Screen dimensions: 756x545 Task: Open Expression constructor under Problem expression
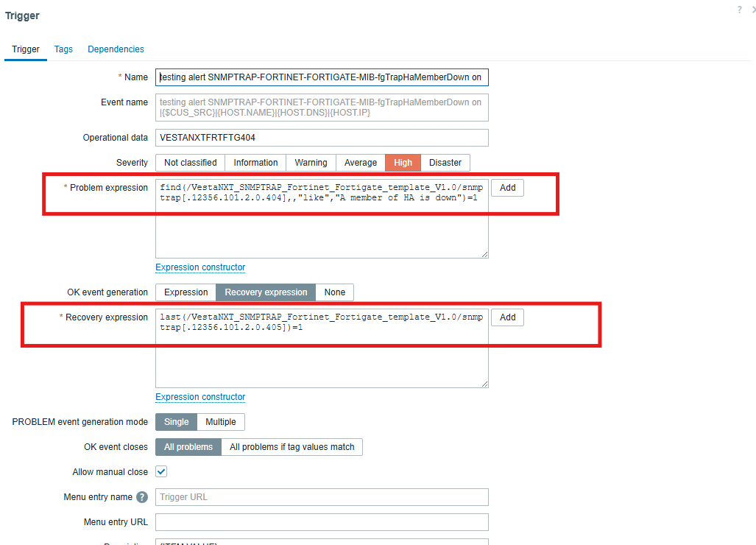(200, 267)
